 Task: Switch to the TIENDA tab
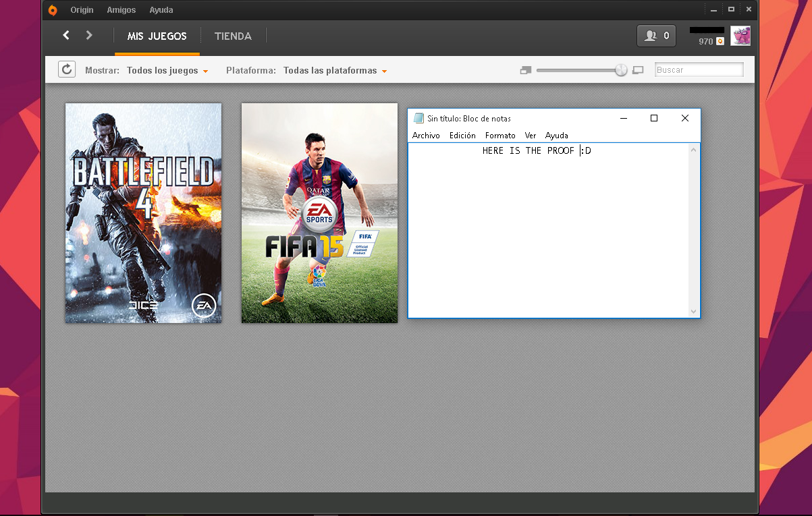click(x=233, y=36)
